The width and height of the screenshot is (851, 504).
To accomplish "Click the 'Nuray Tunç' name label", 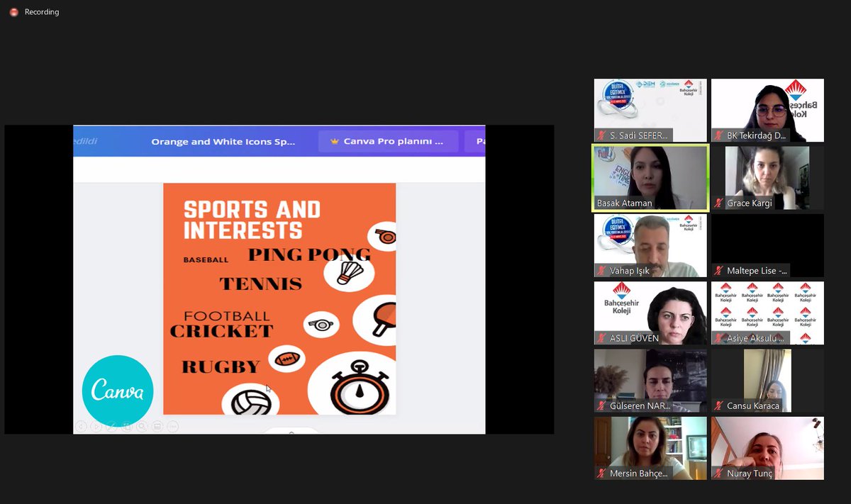I will pyautogui.click(x=750, y=474).
